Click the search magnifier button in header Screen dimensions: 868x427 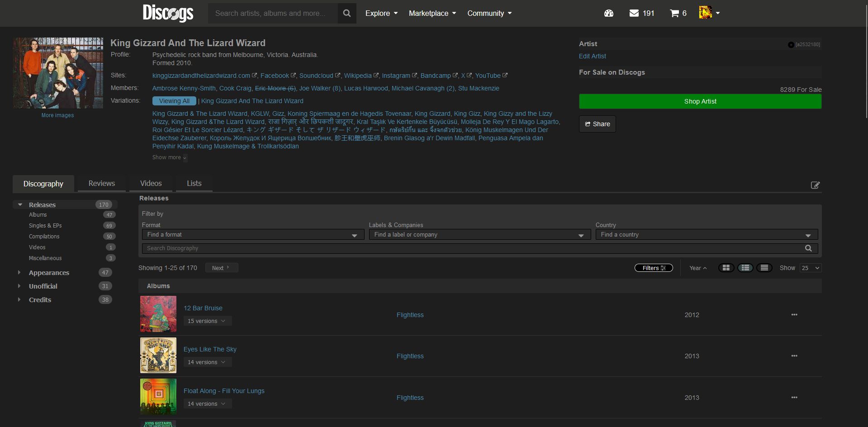[x=347, y=14]
